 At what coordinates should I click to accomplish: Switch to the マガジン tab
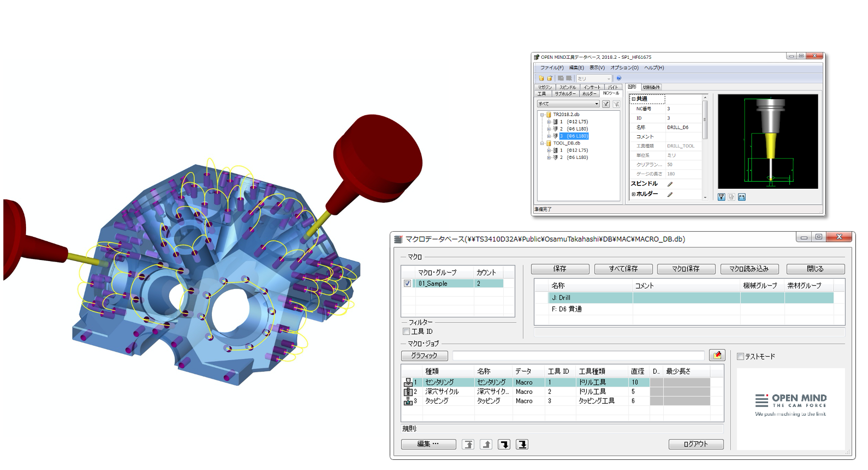[545, 87]
